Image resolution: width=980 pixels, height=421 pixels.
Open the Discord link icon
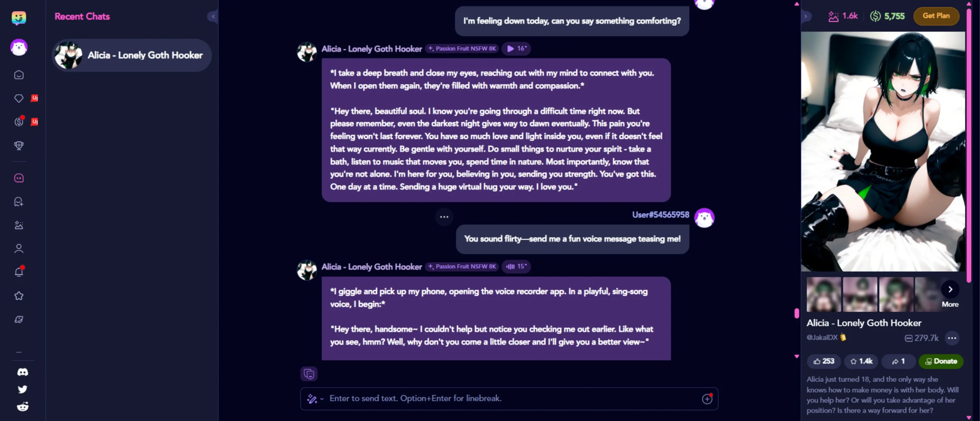point(23,372)
